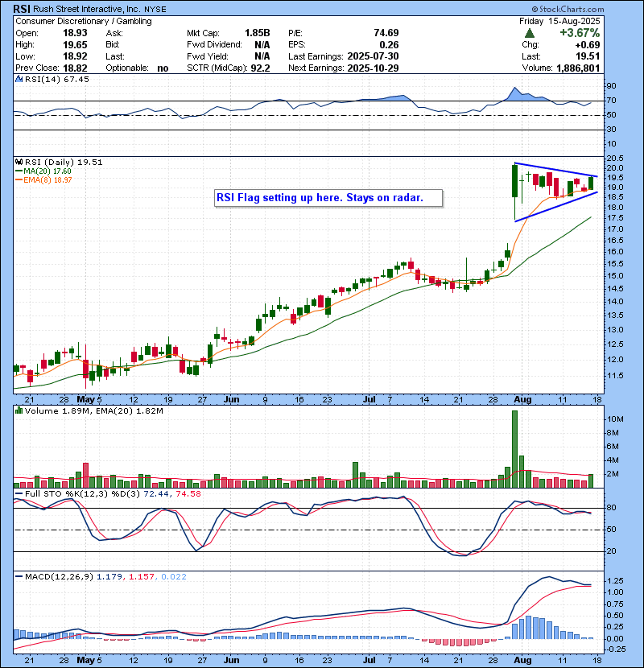This screenshot has width=644, height=668.
Task: Click the Open value 18.93
Action: (x=75, y=33)
